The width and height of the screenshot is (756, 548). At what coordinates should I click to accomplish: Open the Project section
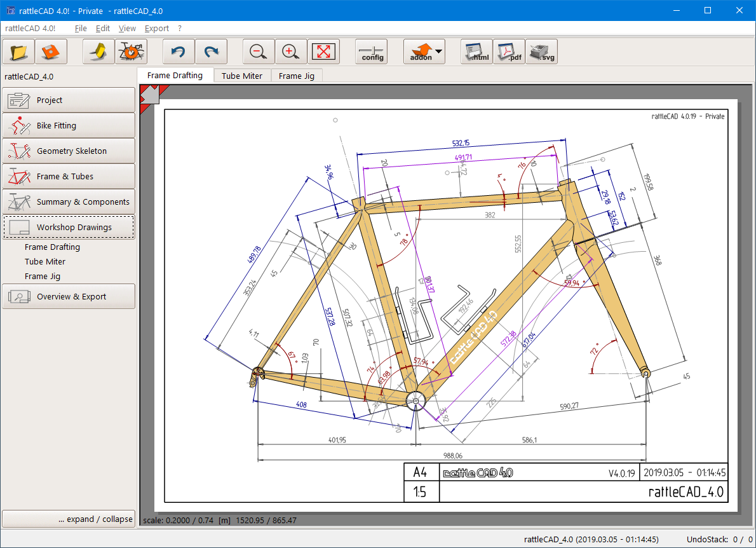tap(69, 100)
